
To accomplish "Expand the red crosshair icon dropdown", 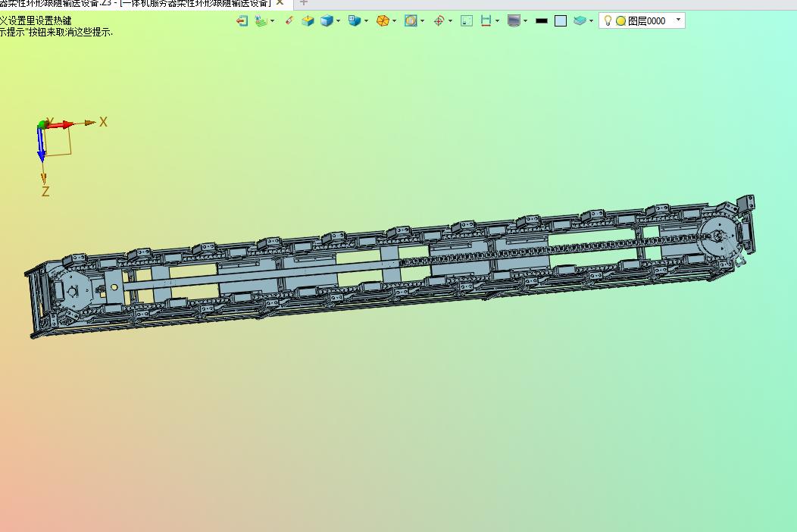I will [450, 21].
